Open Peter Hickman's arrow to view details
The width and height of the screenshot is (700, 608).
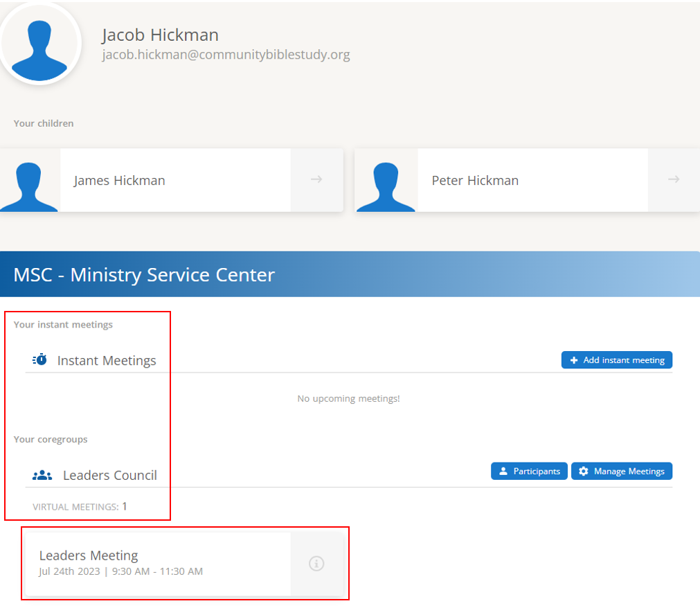pos(674,180)
